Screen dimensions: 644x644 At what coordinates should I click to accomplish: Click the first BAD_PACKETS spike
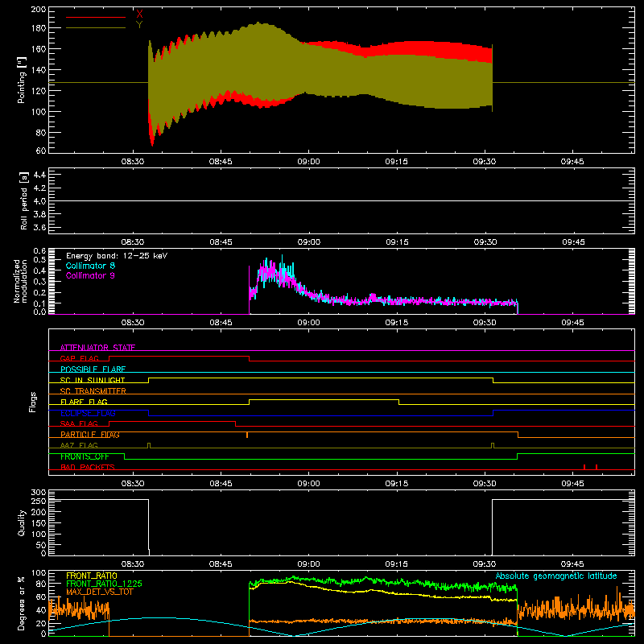click(x=584, y=467)
